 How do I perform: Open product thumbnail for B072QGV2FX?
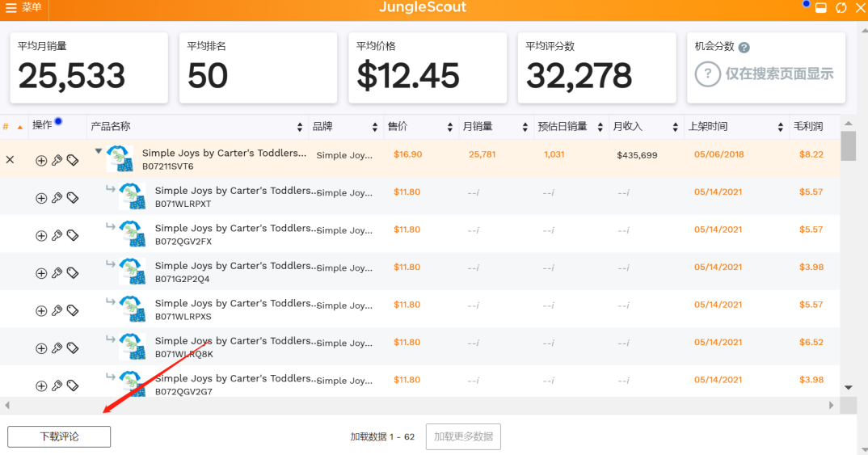133,234
